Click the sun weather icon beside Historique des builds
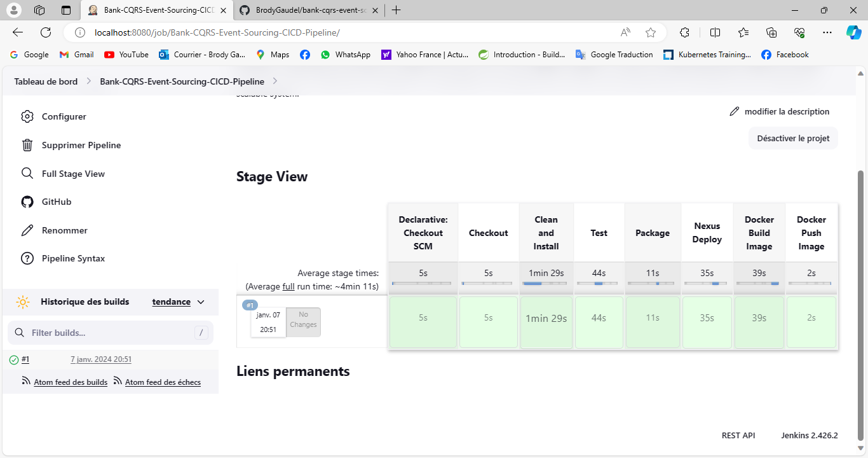Image resolution: width=868 pixels, height=458 pixels. pyautogui.click(x=23, y=302)
